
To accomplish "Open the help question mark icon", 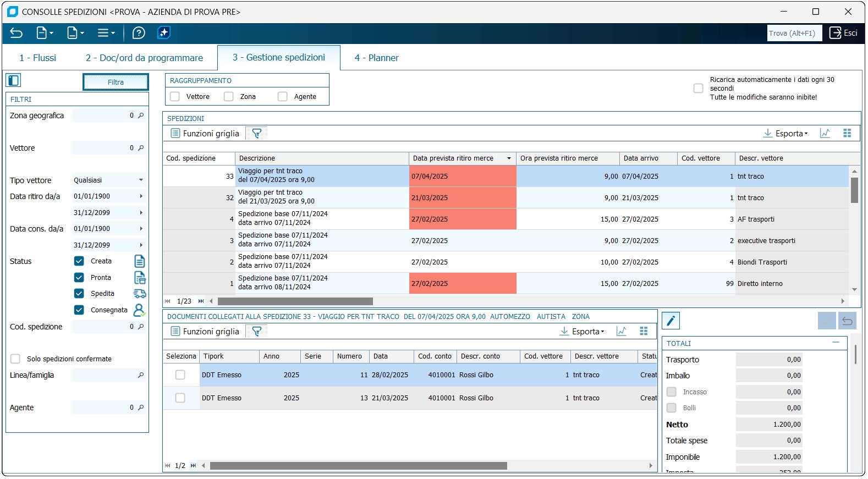I will click(139, 33).
